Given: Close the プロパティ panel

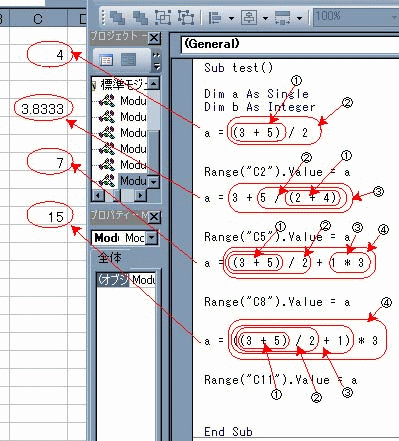Looking at the screenshot, I should pyautogui.click(x=154, y=217).
